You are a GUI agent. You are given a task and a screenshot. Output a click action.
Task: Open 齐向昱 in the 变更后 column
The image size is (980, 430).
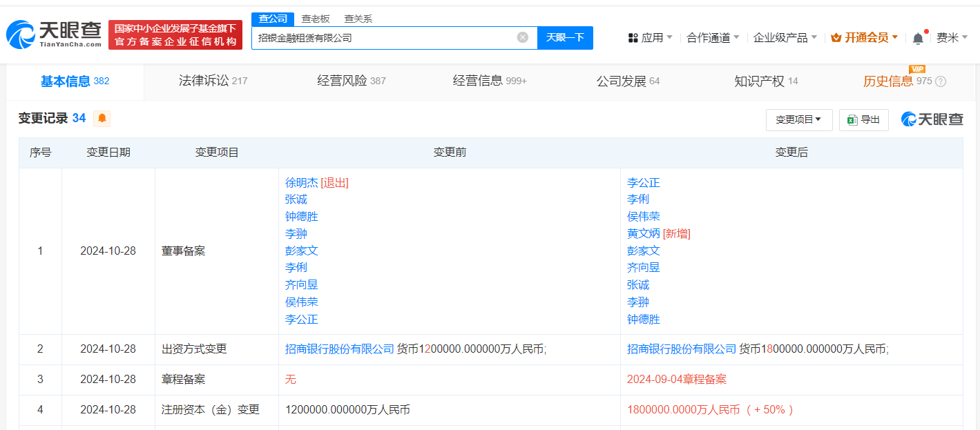644,268
